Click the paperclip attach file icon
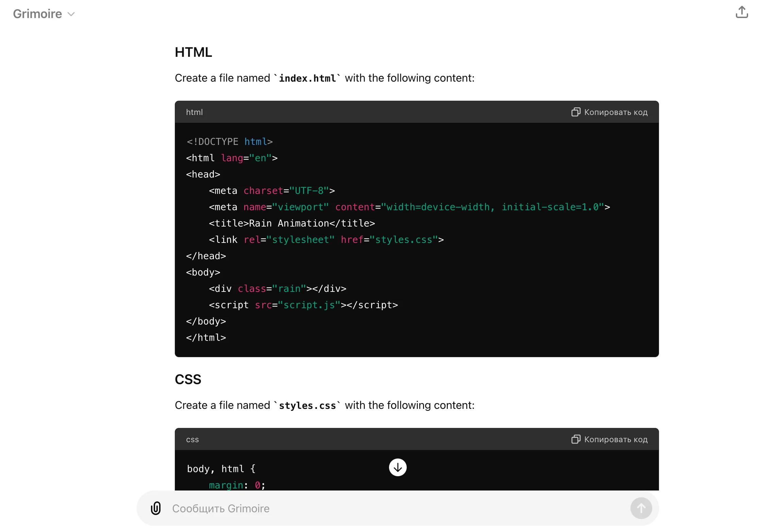This screenshot has height=532, width=759. coord(156,508)
